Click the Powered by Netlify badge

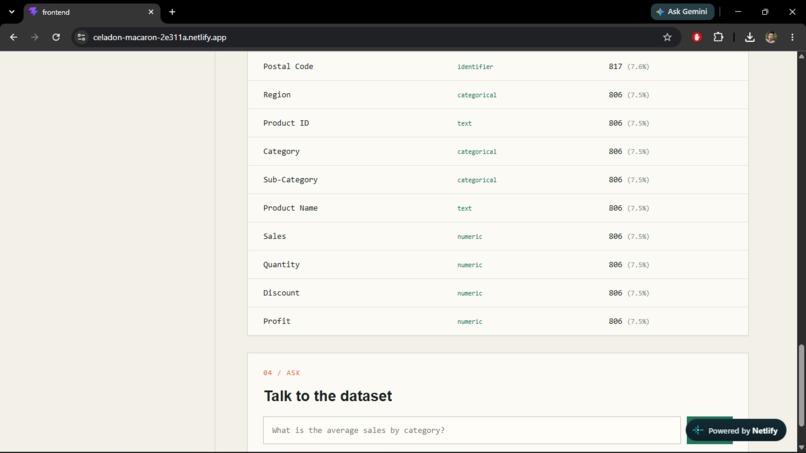point(736,430)
